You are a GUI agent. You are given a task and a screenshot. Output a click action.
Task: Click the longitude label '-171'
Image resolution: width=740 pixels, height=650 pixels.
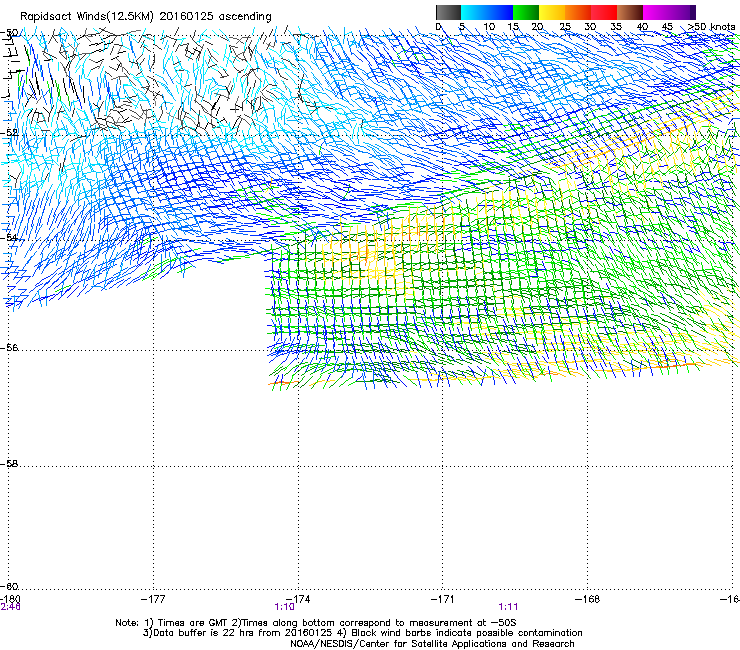(x=442, y=599)
